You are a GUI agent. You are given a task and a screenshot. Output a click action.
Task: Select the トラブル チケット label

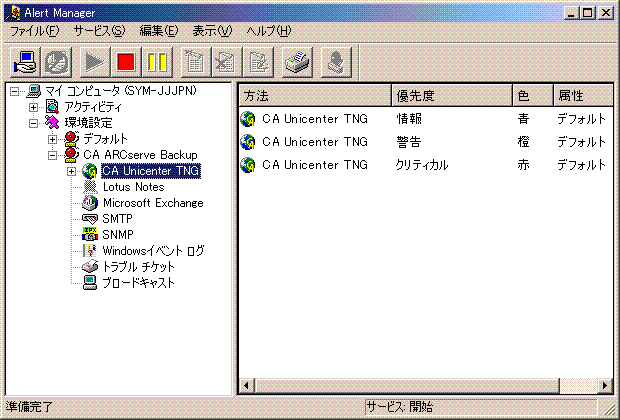(138, 267)
